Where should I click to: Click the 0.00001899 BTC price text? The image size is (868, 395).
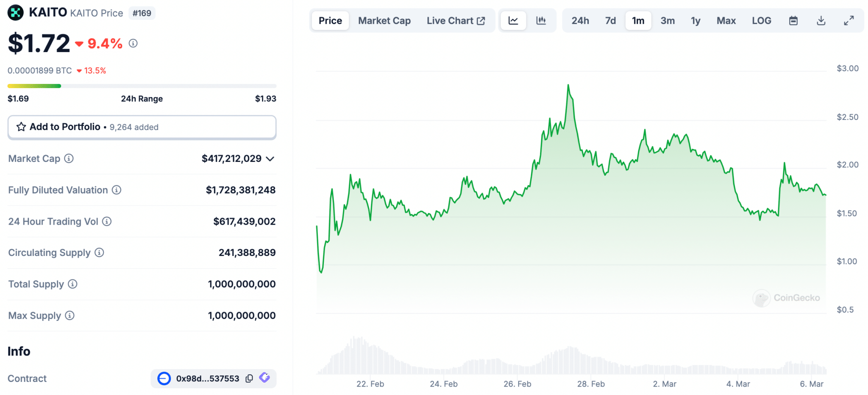point(40,70)
